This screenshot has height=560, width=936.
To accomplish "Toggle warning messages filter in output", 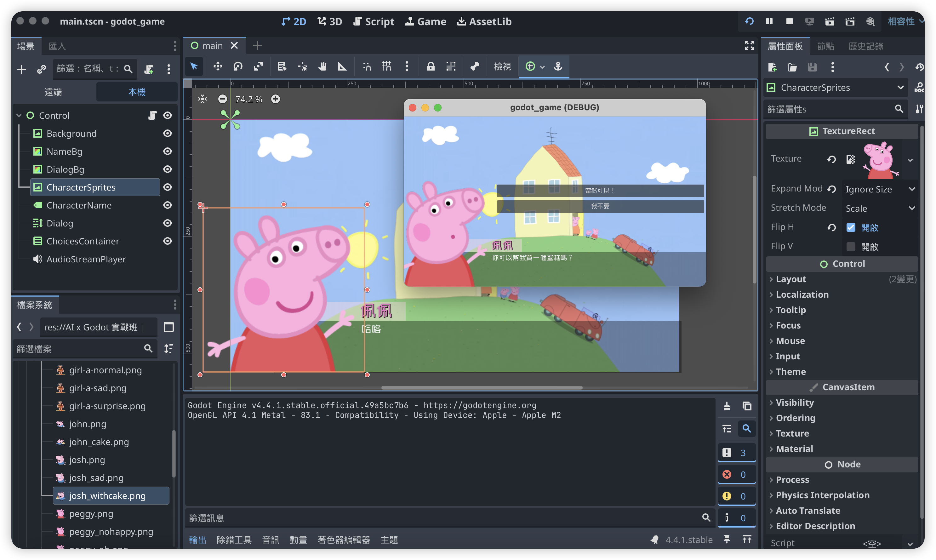I will 736,497.
